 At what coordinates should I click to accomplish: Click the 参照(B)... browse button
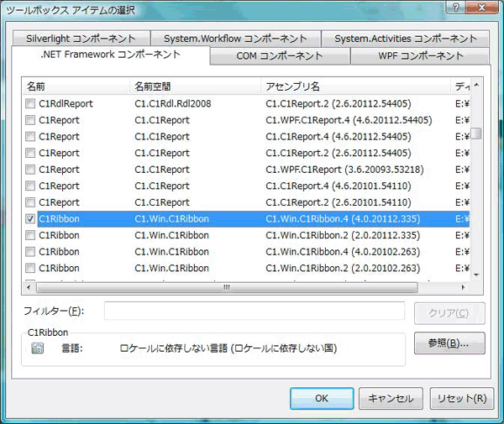[449, 343]
